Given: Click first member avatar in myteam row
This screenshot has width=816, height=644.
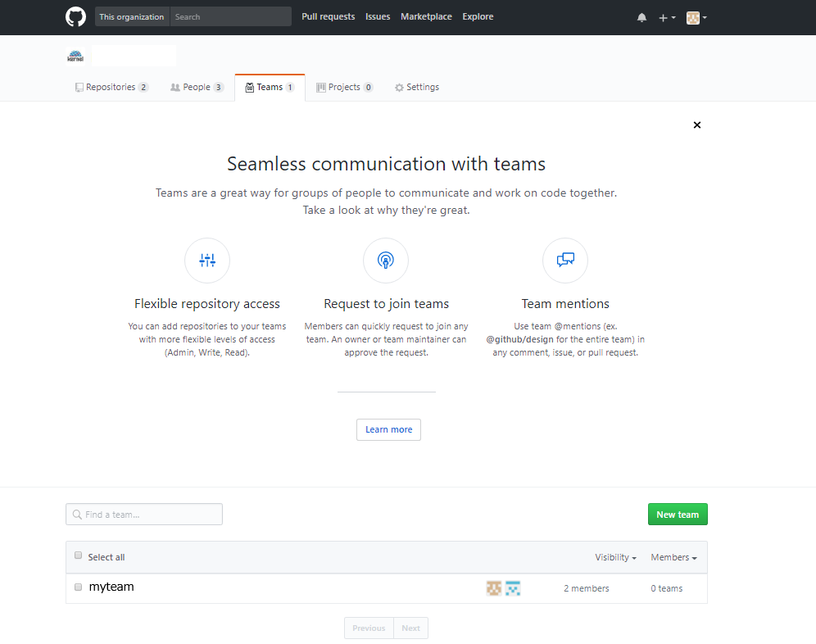Looking at the screenshot, I should pyautogui.click(x=493, y=587).
